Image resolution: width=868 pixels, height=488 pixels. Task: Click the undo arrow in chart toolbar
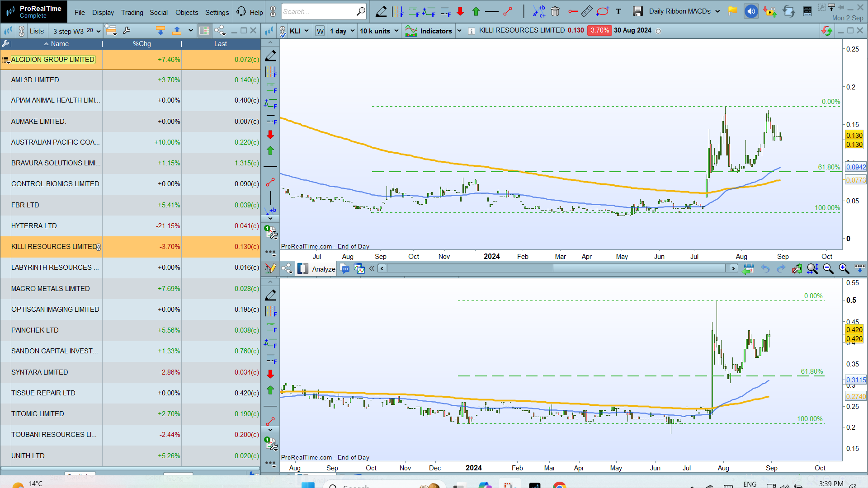click(x=765, y=269)
